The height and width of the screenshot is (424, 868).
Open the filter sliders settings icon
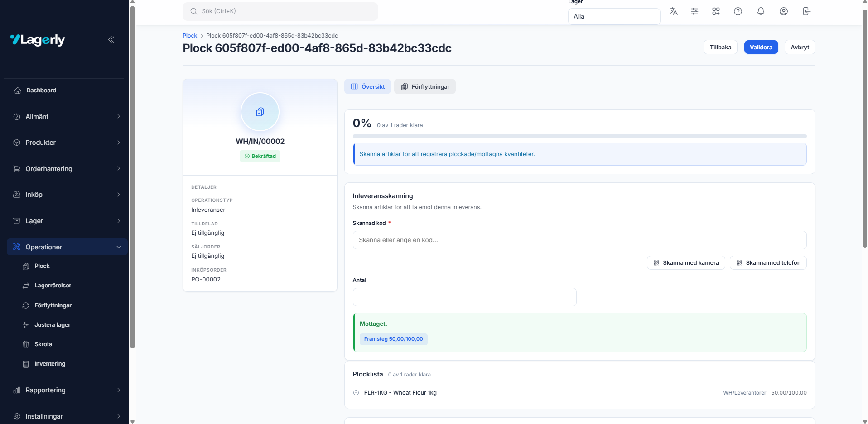694,12
